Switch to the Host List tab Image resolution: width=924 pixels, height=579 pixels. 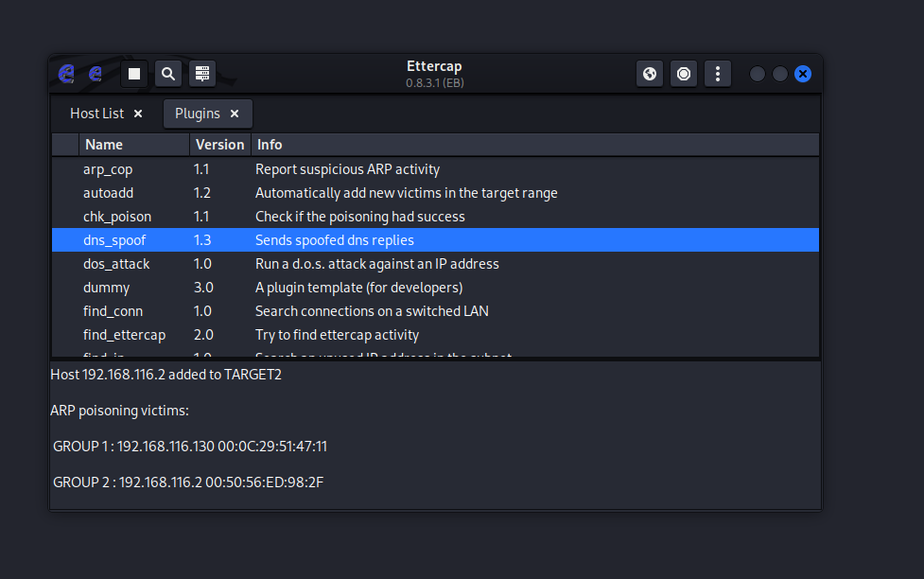pos(96,114)
